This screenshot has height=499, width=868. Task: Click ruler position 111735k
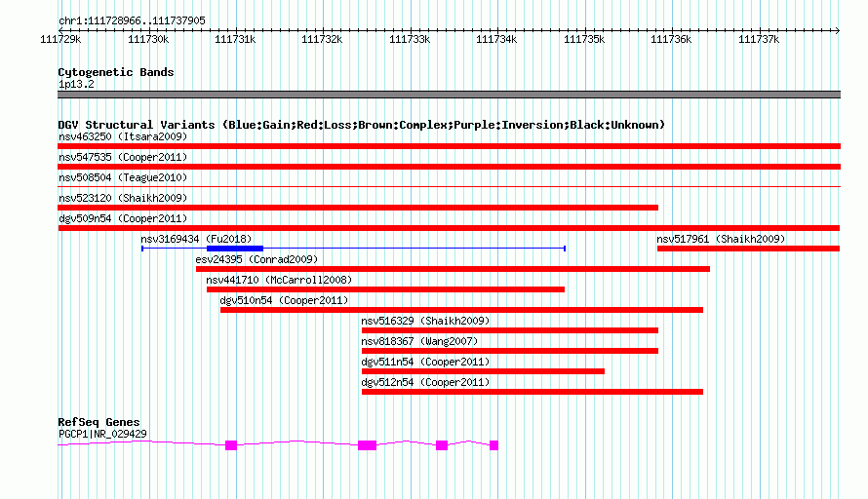pos(584,39)
